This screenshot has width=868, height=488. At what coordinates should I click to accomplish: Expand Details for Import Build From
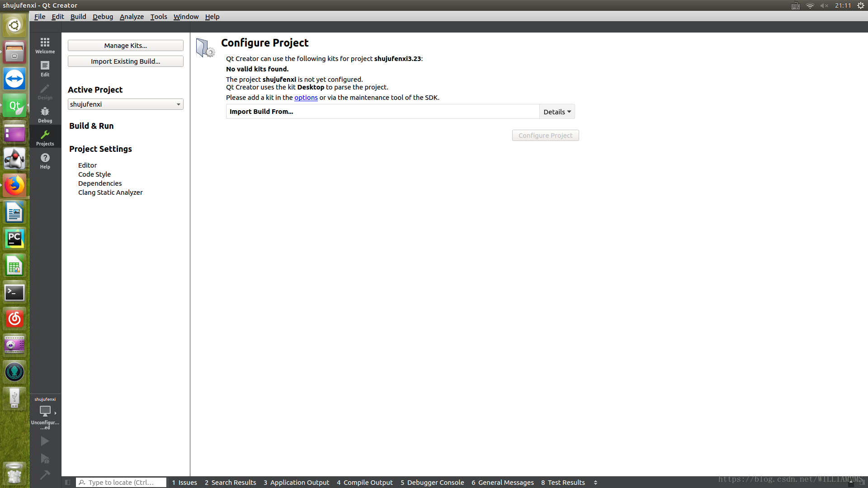pyautogui.click(x=557, y=112)
